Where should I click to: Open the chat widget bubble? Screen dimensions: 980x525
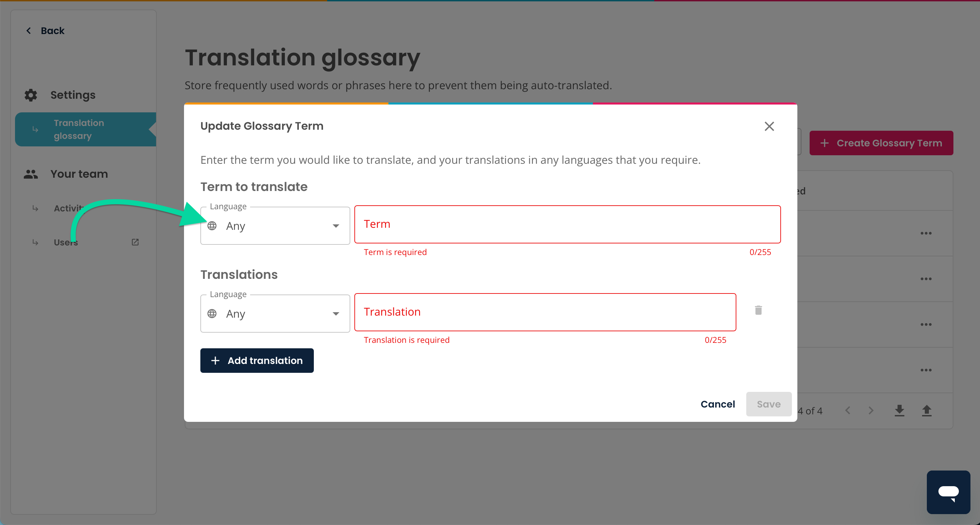coord(948,492)
